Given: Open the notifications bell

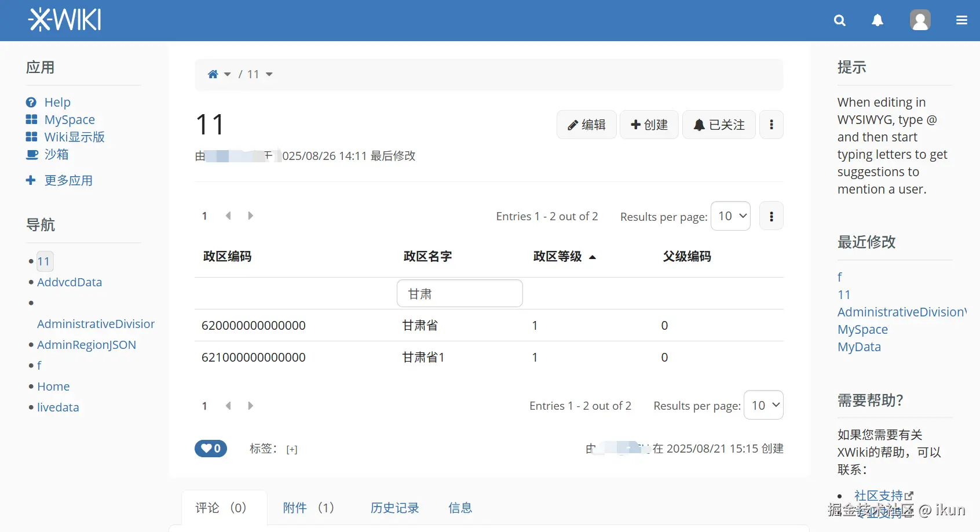Looking at the screenshot, I should [x=877, y=20].
